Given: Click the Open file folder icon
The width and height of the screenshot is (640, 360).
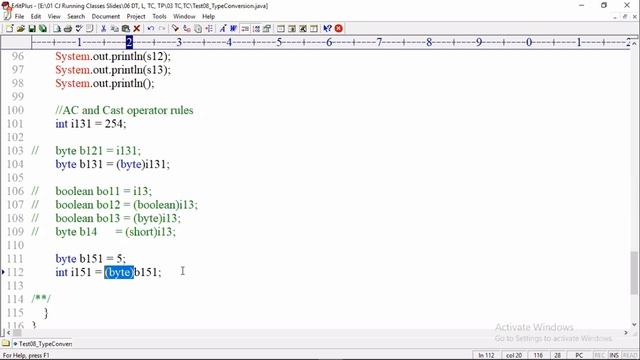Looking at the screenshot, I should pos(20,29).
